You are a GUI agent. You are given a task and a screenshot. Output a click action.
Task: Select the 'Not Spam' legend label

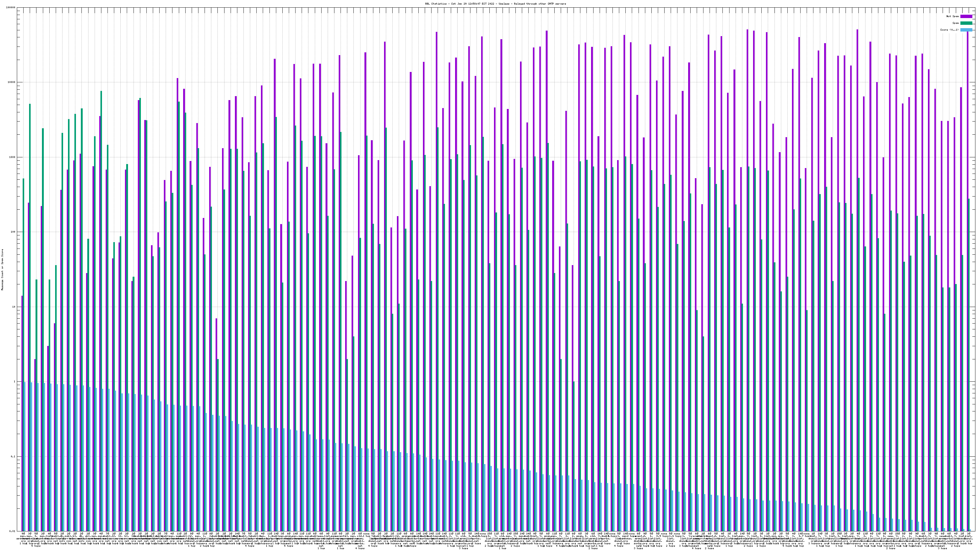[x=953, y=16]
